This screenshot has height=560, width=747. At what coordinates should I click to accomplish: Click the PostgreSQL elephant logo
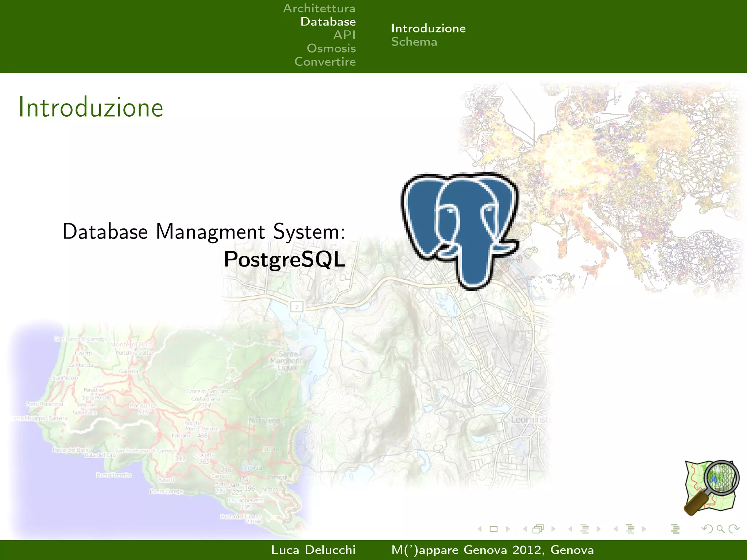[460, 231]
